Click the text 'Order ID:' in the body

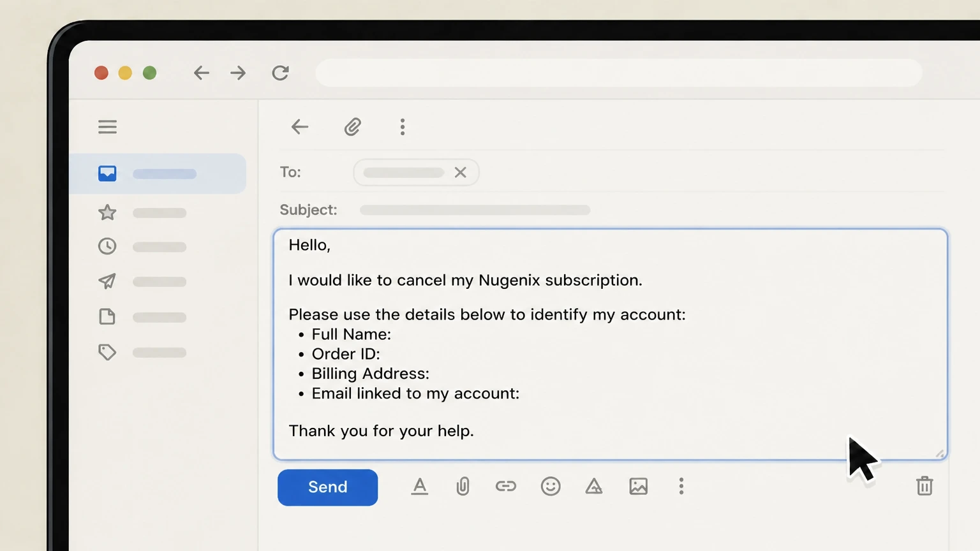point(346,354)
